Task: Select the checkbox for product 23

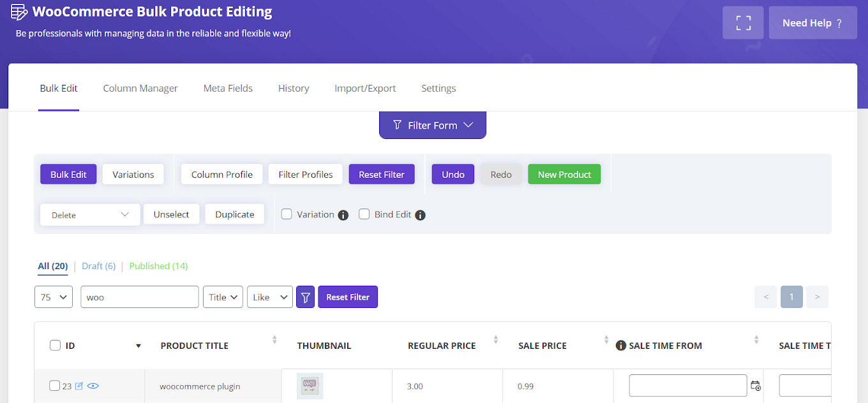Action: pyautogui.click(x=54, y=386)
